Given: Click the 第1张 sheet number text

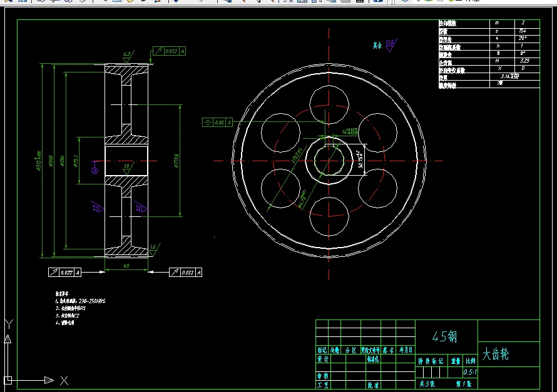Looking at the screenshot, I should 464,384.
